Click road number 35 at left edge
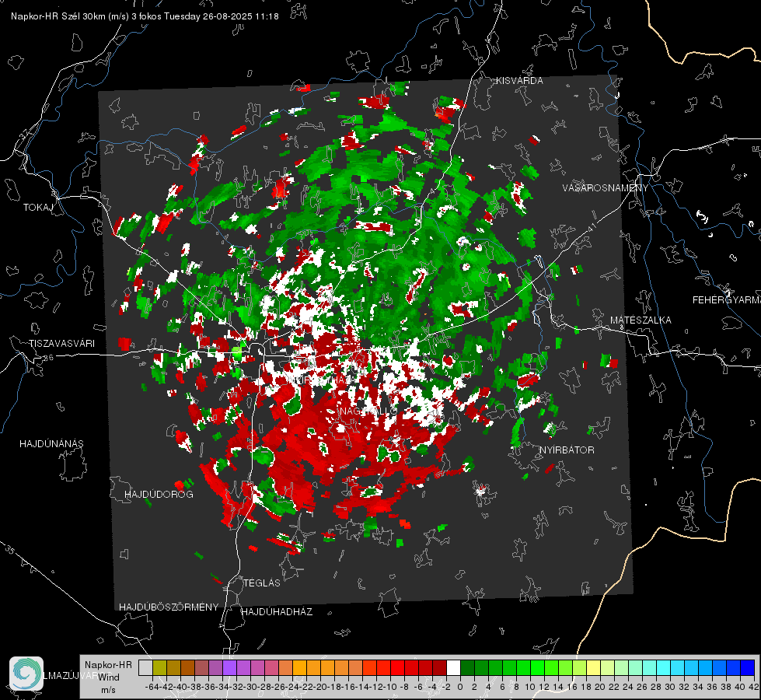Viewport: 761px width, 700px height. coord(9,549)
